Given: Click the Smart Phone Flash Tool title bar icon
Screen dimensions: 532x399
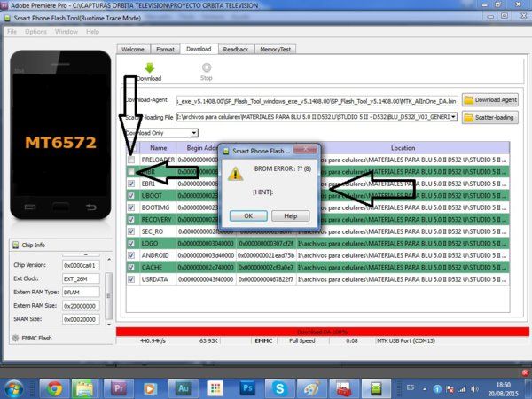Looking at the screenshot, I should click(x=7, y=18).
